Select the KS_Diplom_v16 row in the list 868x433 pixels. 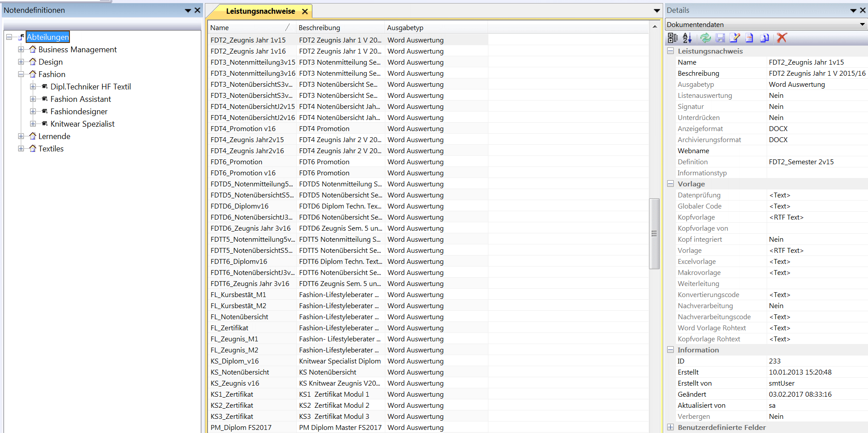point(234,361)
